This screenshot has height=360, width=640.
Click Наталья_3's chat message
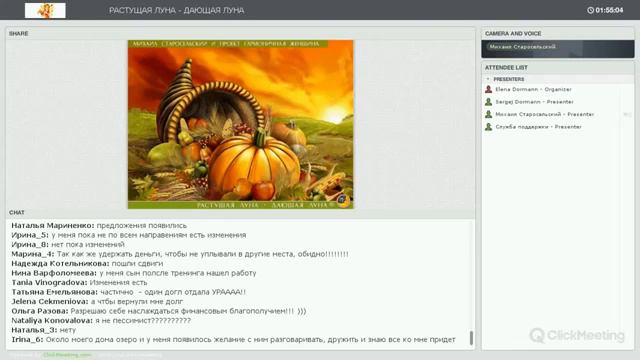(x=44, y=330)
